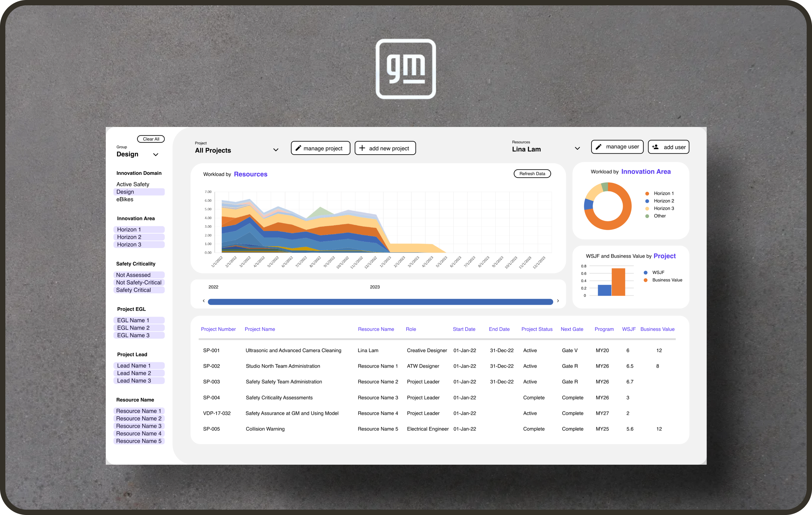
Task: Click the GM logo at top
Action: 406,69
